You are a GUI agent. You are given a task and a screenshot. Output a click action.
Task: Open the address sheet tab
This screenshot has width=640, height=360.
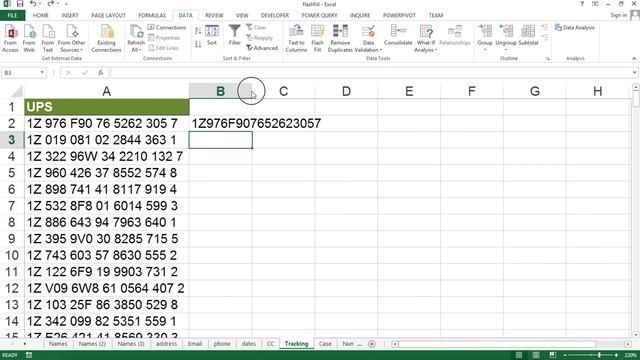[166, 344]
